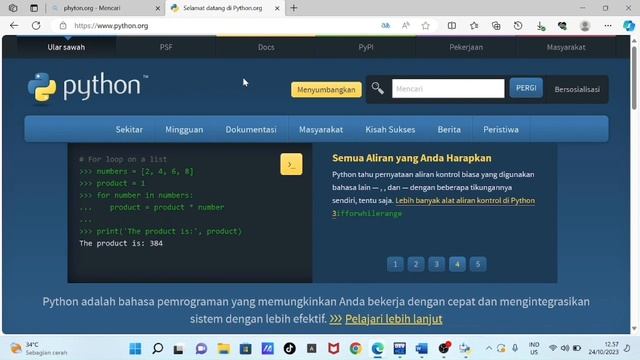This screenshot has height=360, width=640.
Task: Open the weather widget 34°C
Action: (39, 349)
